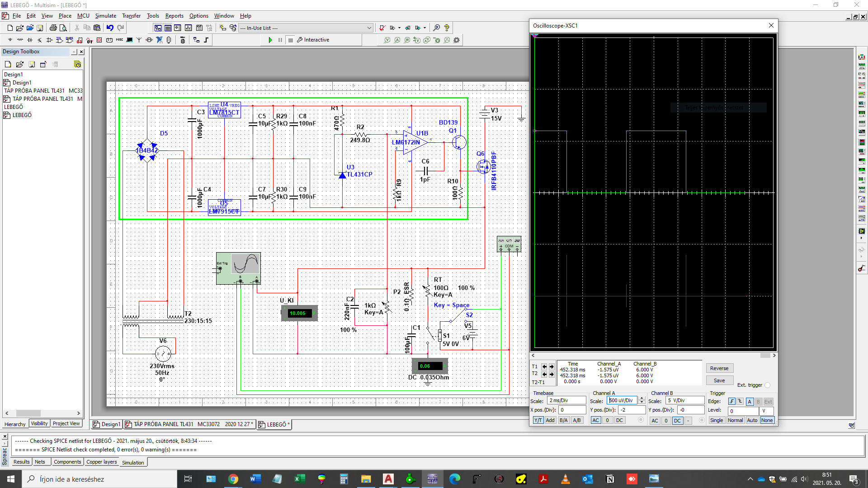
Task: Open the Grapher view icon
Action: tap(188, 28)
